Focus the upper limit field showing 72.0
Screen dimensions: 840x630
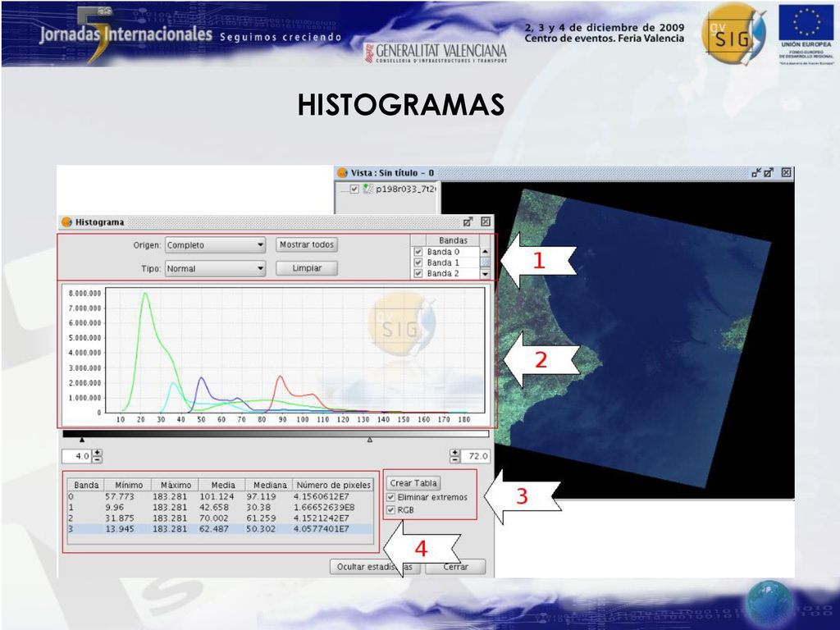(x=475, y=456)
